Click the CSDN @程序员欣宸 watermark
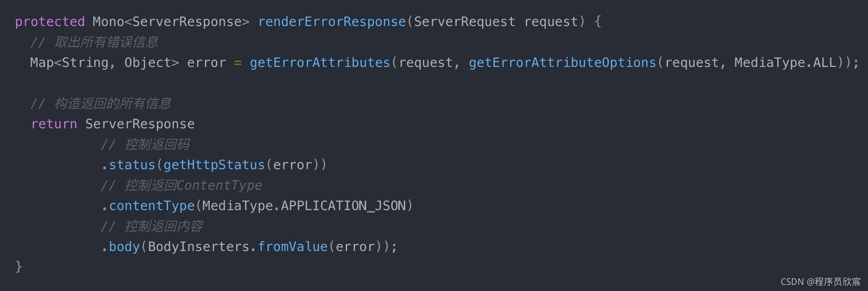 821,282
